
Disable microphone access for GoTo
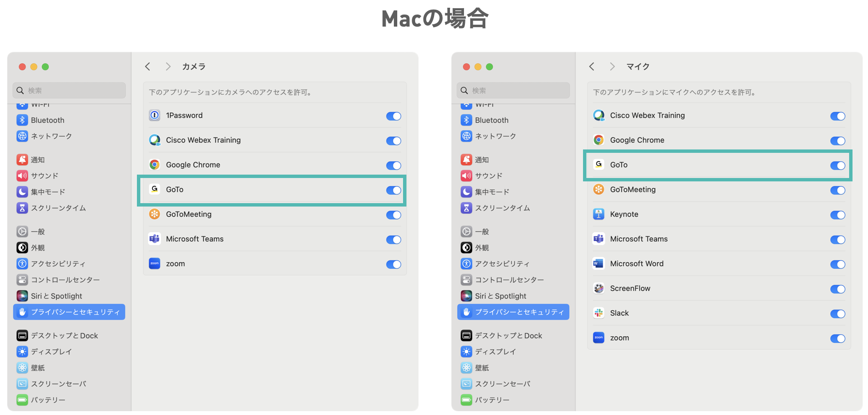838,165
